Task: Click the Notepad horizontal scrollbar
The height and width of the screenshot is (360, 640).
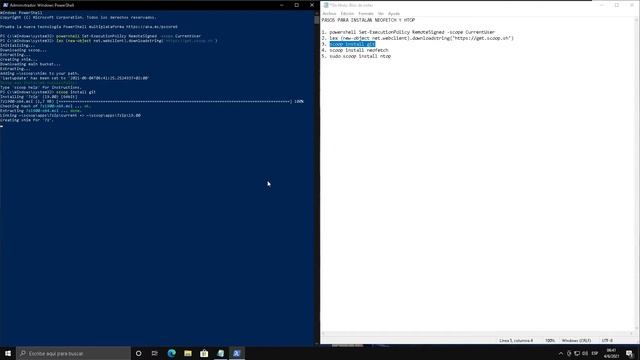Action: click(478, 334)
